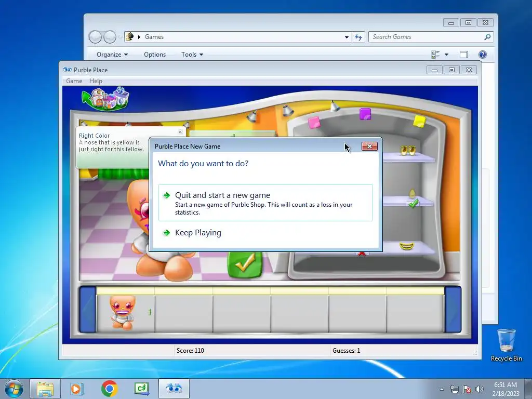The height and width of the screenshot is (399, 532).
Task: Expand the view options dropdown arrow
Action: [446, 55]
